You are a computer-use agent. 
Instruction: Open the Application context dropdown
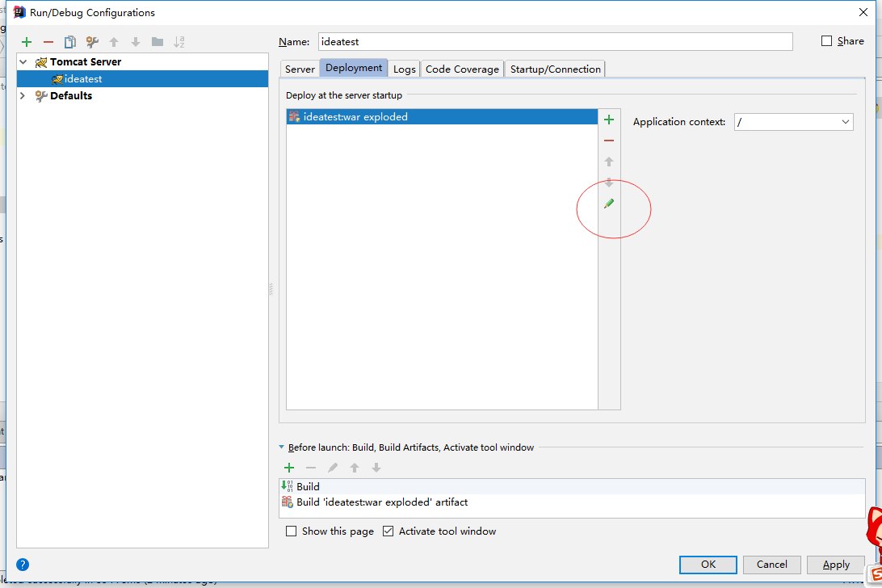(845, 122)
